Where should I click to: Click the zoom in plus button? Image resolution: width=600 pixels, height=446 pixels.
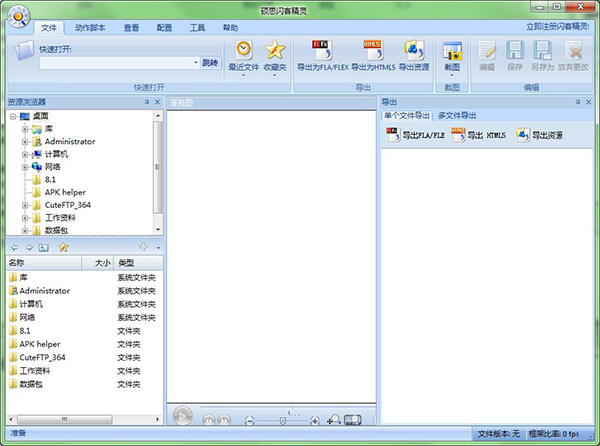[x=315, y=421]
